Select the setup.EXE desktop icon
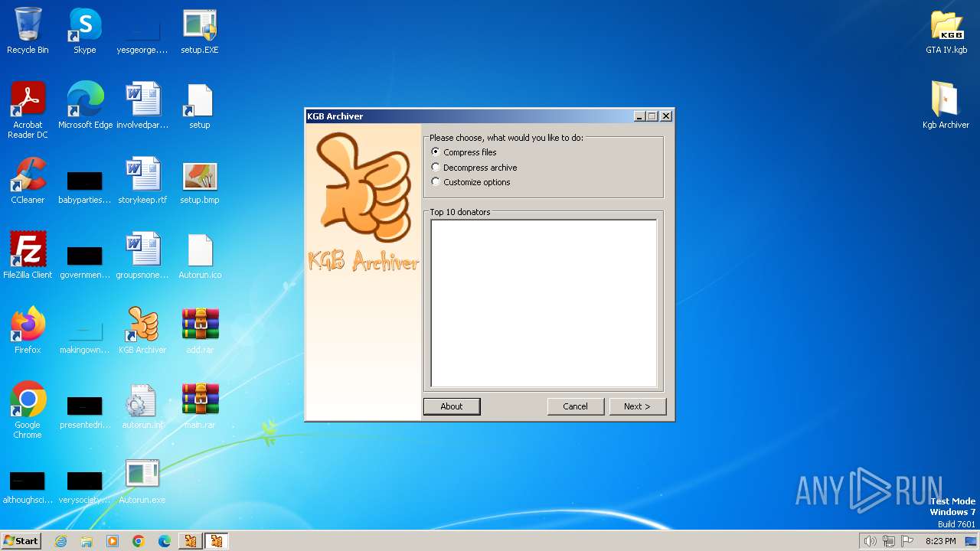The height and width of the screenshot is (551, 980). pyautogui.click(x=200, y=31)
